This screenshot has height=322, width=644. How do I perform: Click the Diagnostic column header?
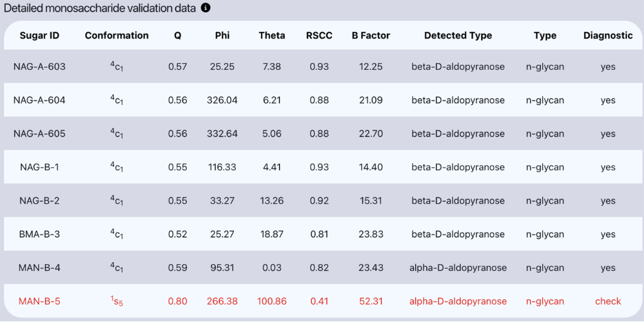608,35
